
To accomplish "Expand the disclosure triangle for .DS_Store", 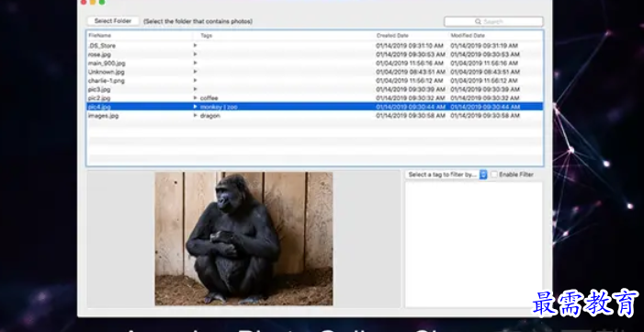I will [196, 45].
